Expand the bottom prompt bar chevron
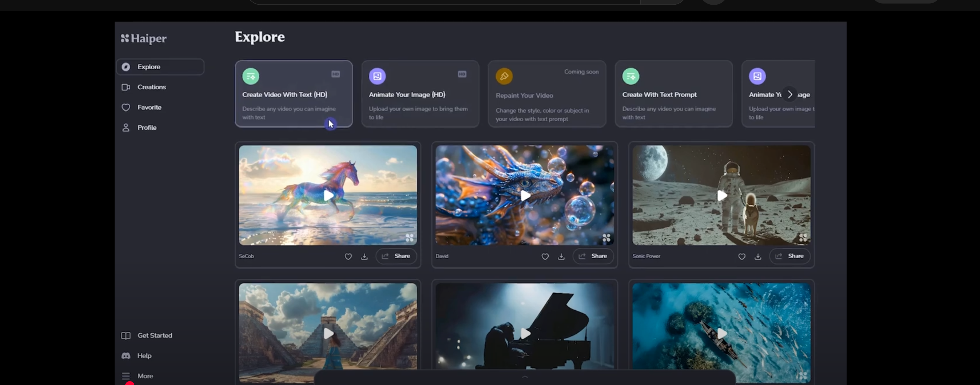The image size is (980, 385). [525, 377]
